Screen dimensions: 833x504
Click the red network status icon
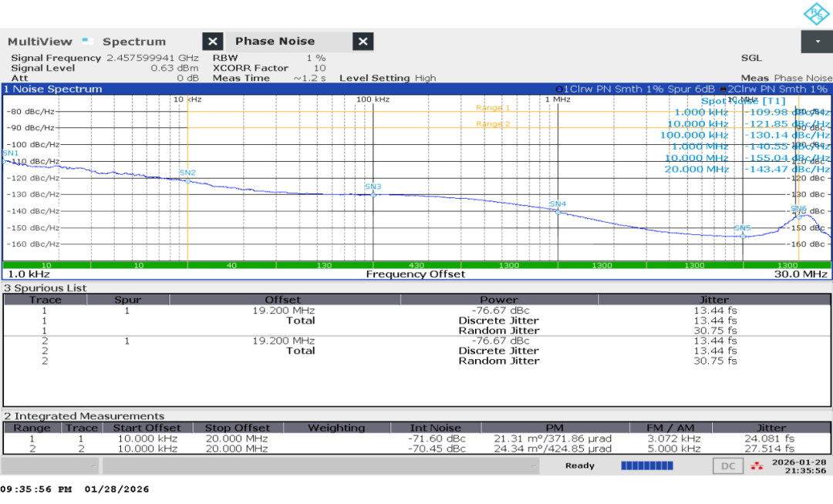[757, 466]
